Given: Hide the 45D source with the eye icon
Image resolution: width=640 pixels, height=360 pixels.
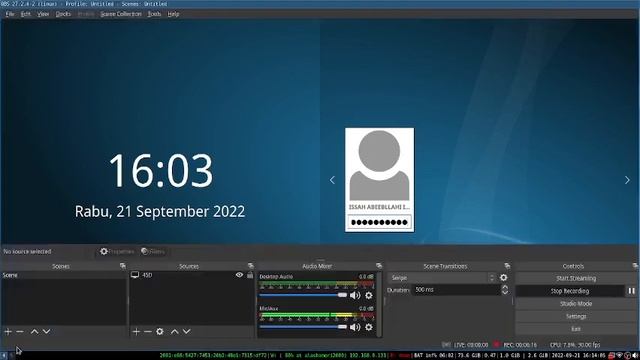Looking at the screenshot, I should [x=239, y=275].
